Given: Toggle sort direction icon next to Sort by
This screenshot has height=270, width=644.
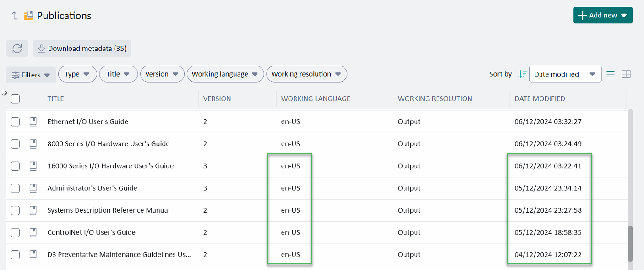Looking at the screenshot, I should tap(523, 74).
